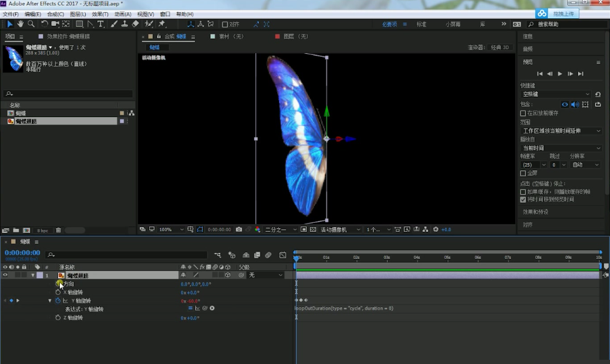Play the preview in Preview panel
The width and height of the screenshot is (610, 364).
[560, 74]
